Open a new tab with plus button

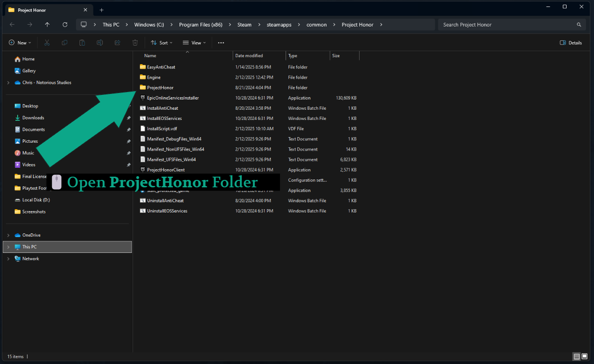(101, 10)
